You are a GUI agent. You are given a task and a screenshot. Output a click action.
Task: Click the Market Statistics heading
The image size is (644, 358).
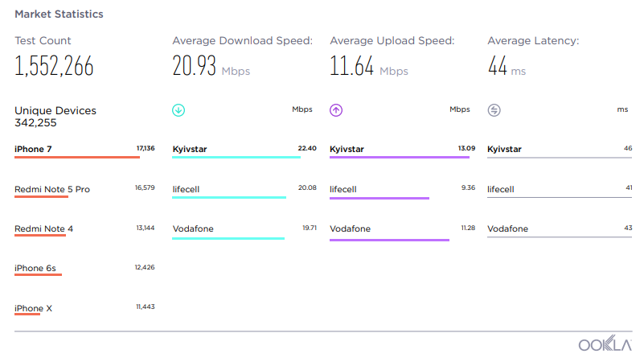59,14
